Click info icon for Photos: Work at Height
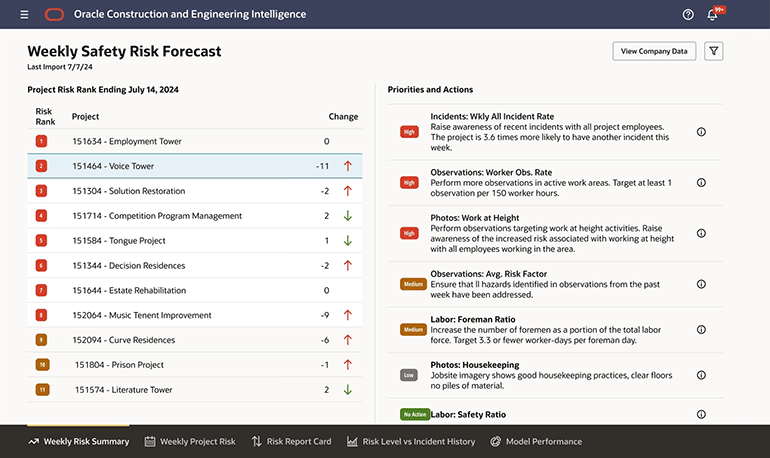This screenshot has height=458, width=770. [x=701, y=233]
